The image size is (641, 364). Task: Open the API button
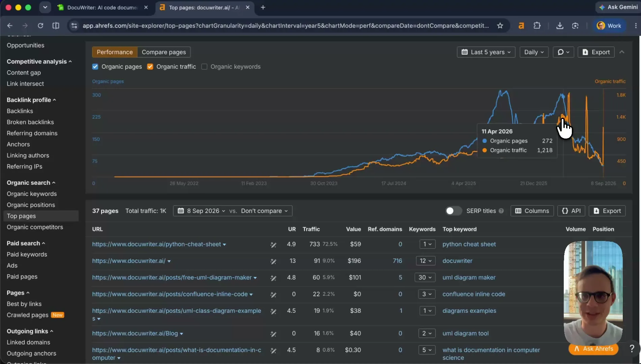tap(571, 211)
